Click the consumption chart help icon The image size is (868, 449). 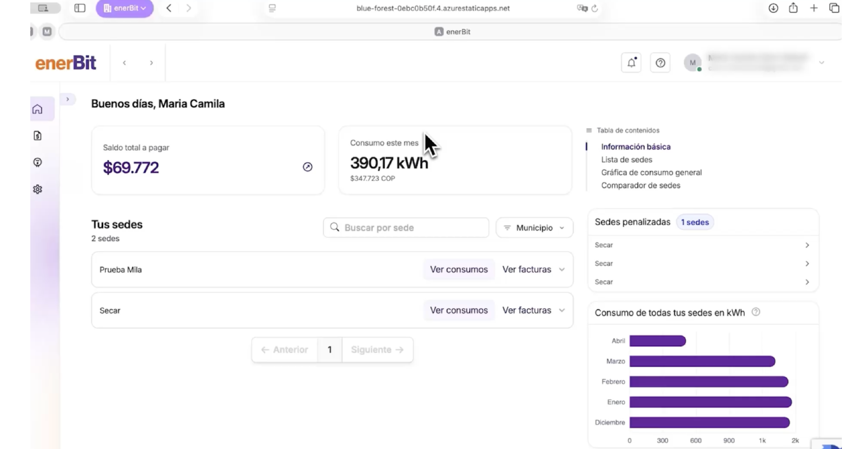(756, 312)
